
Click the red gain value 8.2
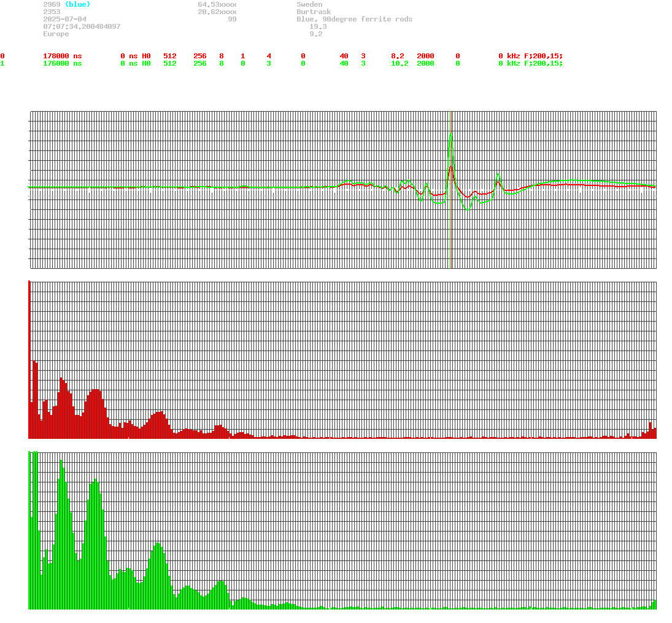click(x=397, y=56)
